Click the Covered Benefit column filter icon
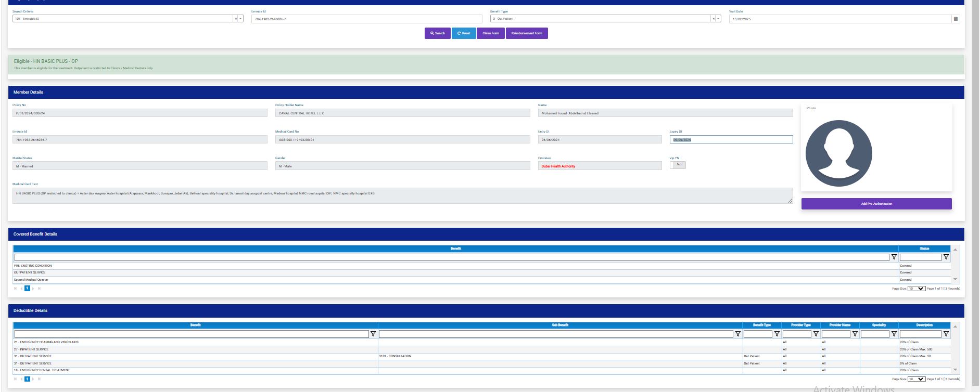This screenshot has height=392, width=980. (894, 257)
